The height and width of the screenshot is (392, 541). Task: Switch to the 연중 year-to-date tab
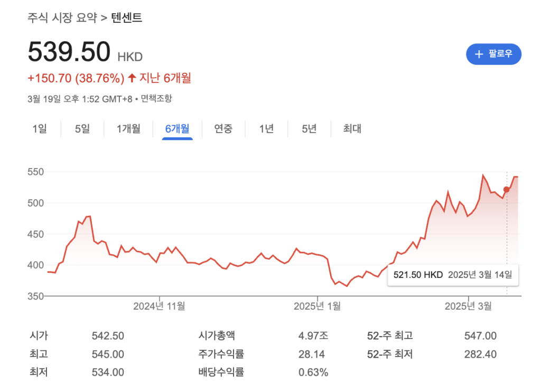coord(223,128)
